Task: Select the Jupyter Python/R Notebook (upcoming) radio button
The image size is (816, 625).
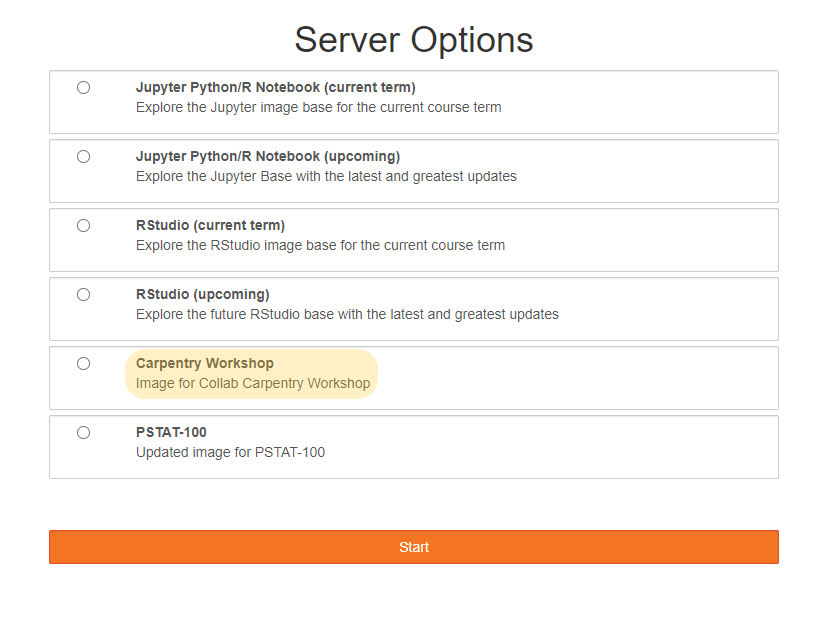Action: point(83,157)
